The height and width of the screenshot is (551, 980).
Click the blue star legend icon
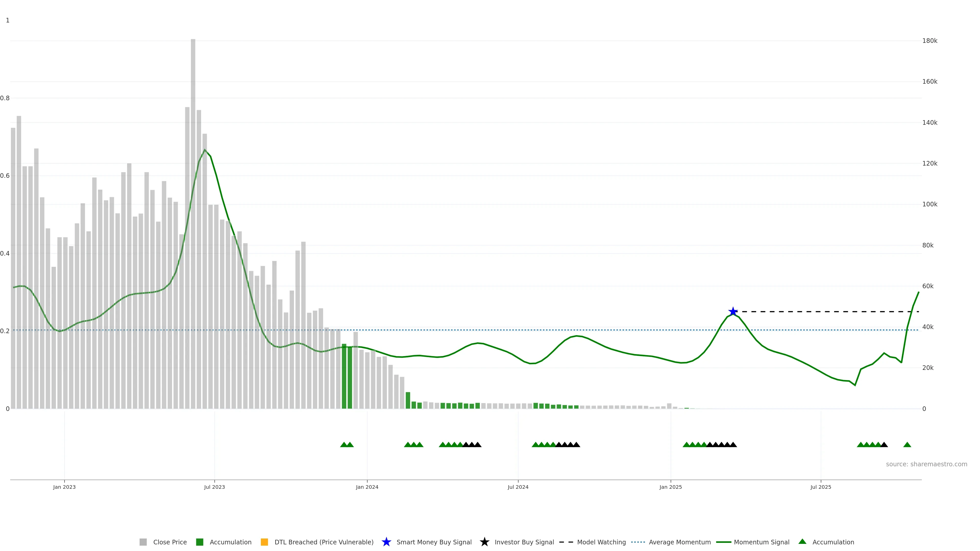click(386, 542)
